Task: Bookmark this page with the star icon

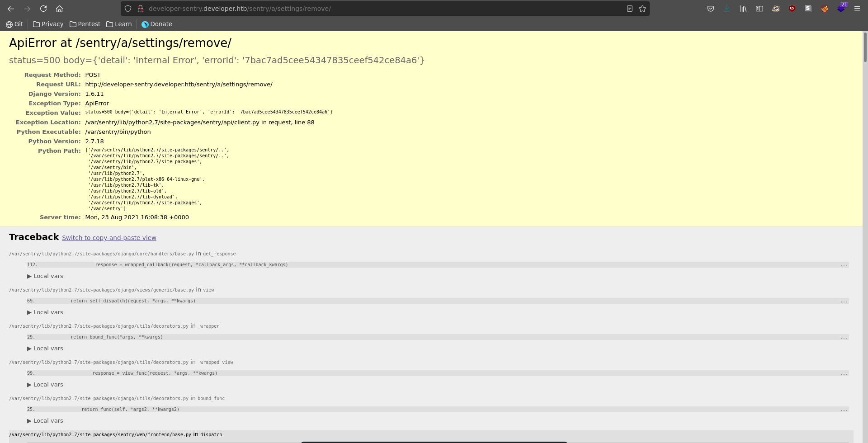Action: [642, 9]
